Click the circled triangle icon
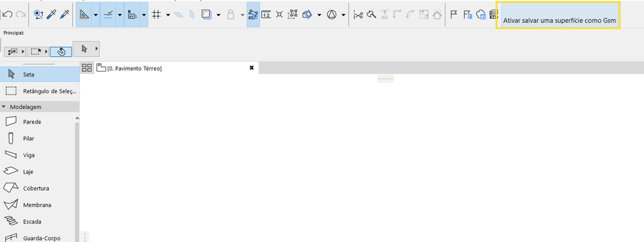Screen dimensions: 644x242 (331, 15)
